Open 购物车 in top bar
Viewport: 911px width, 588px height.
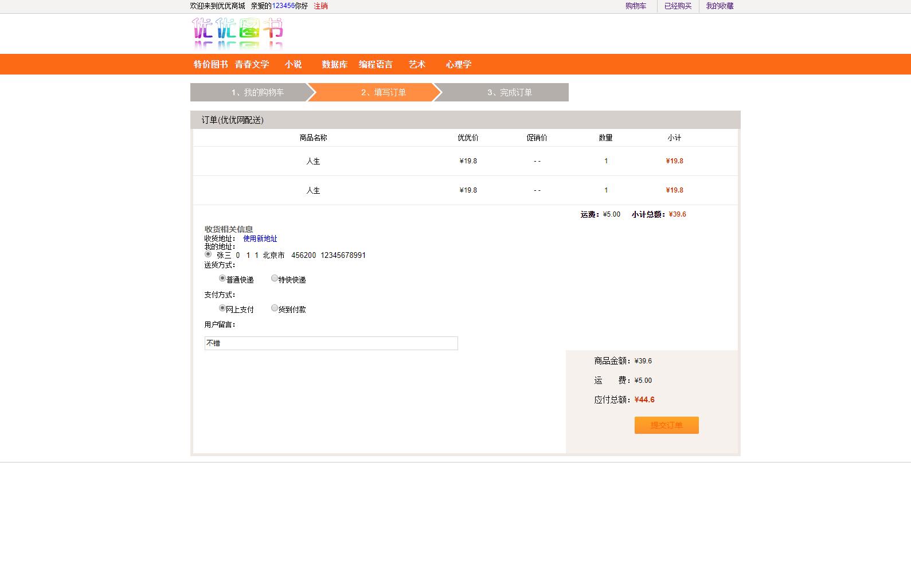[x=636, y=6]
